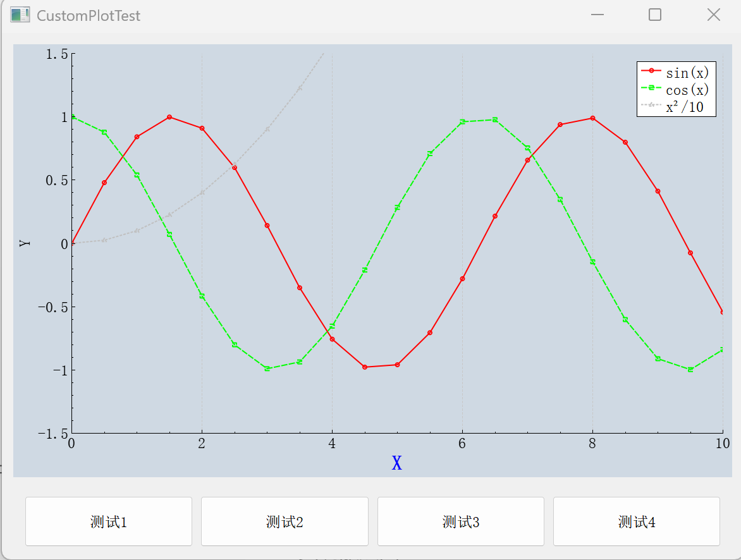Click the gray x²/10 legend line sample
Screen dimensions: 741x560
pos(651,104)
